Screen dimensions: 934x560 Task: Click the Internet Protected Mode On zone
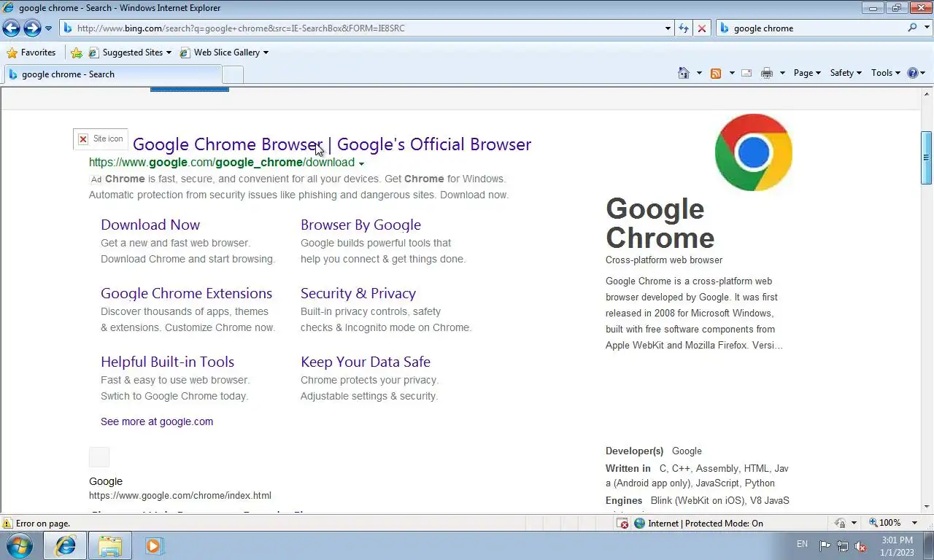tap(698, 523)
